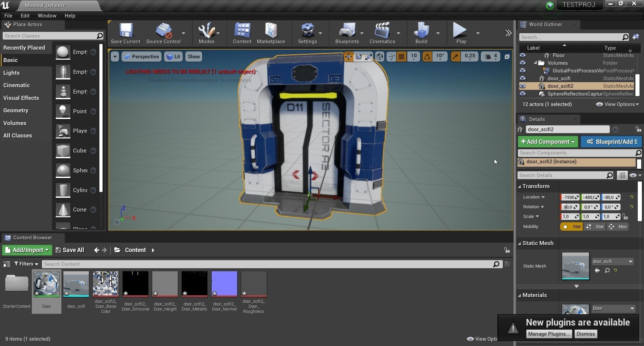The width and height of the screenshot is (644, 346).
Task: Open scale snap value 0,25 dropdown
Action: click(470, 57)
